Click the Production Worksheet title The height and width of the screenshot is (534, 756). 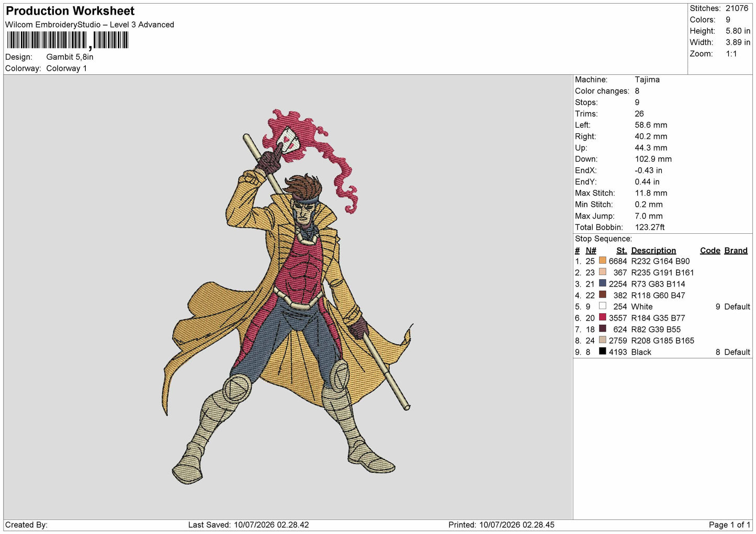pyautogui.click(x=70, y=11)
